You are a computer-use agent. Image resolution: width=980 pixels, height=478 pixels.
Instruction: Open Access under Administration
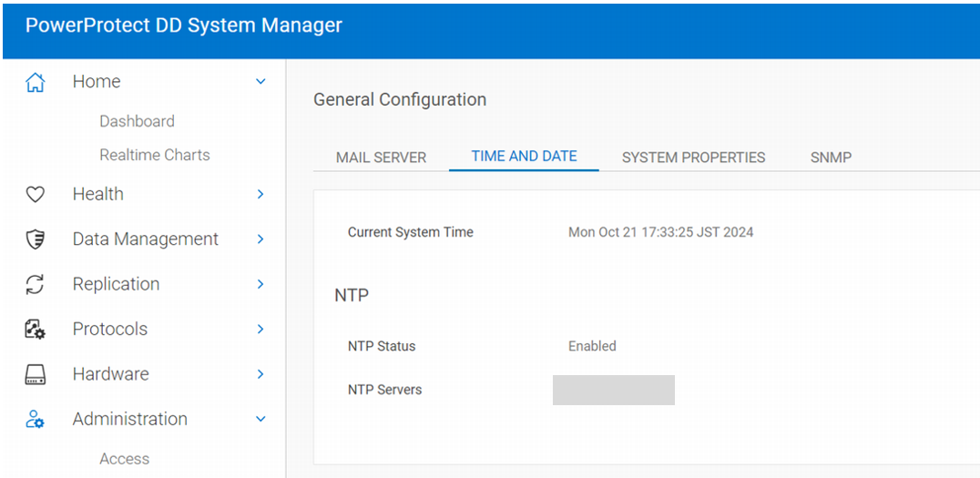(x=125, y=459)
